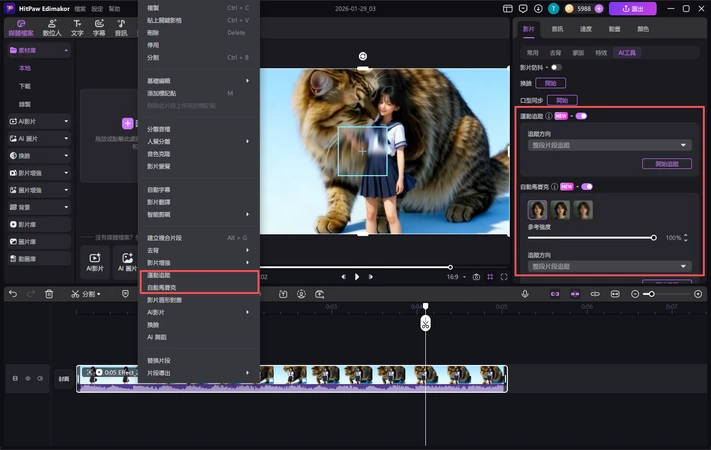Viewport: 711px width, 450px height.
Task: Click the trash delete icon in timeline toolbar
Action: coord(49,294)
